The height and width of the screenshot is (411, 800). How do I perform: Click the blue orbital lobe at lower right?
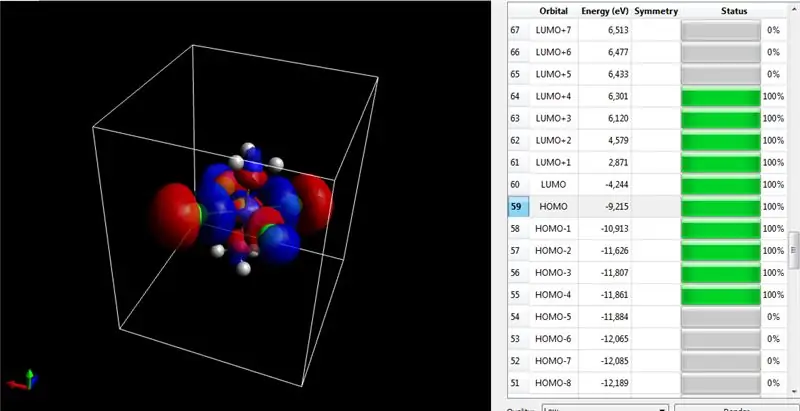[282, 244]
